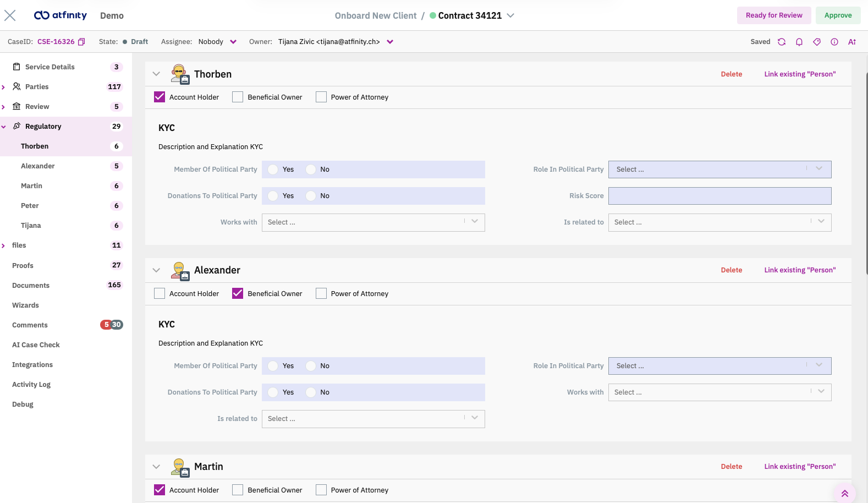Collapse the Alexander section
This screenshot has width=868, height=503.
click(x=156, y=270)
